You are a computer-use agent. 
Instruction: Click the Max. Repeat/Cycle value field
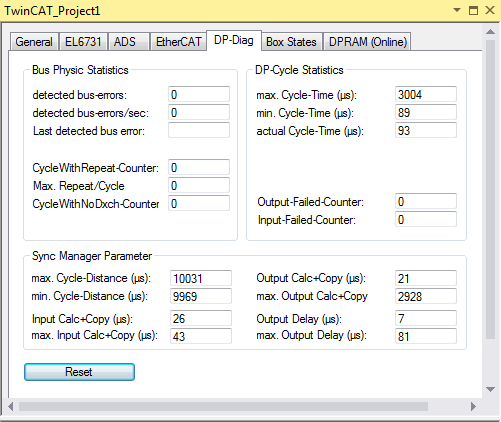pos(199,185)
